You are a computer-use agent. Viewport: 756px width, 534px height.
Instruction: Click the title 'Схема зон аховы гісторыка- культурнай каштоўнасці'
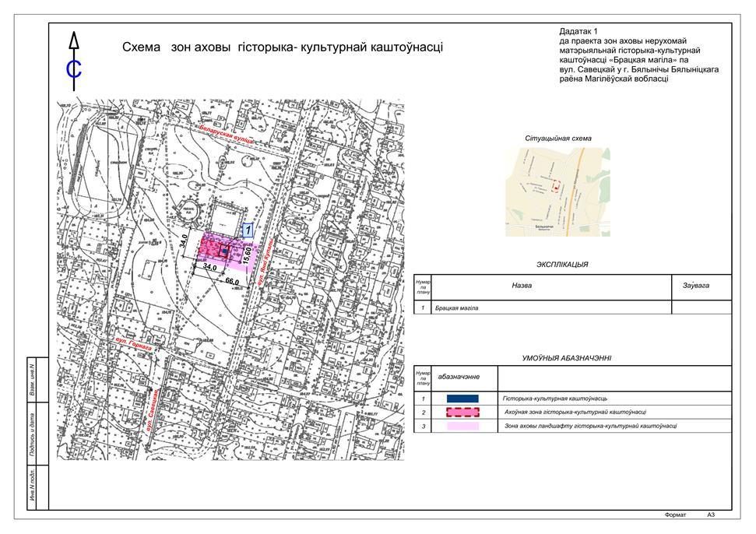click(x=283, y=47)
